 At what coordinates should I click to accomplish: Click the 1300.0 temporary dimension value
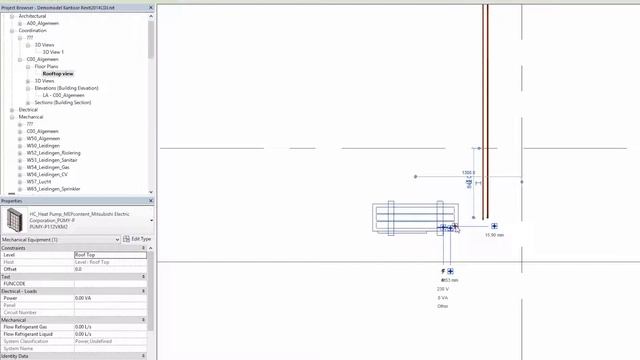(x=469, y=173)
